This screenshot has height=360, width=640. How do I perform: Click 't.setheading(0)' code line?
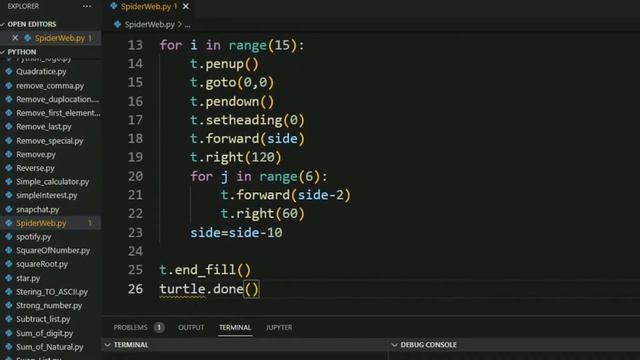[247, 120]
